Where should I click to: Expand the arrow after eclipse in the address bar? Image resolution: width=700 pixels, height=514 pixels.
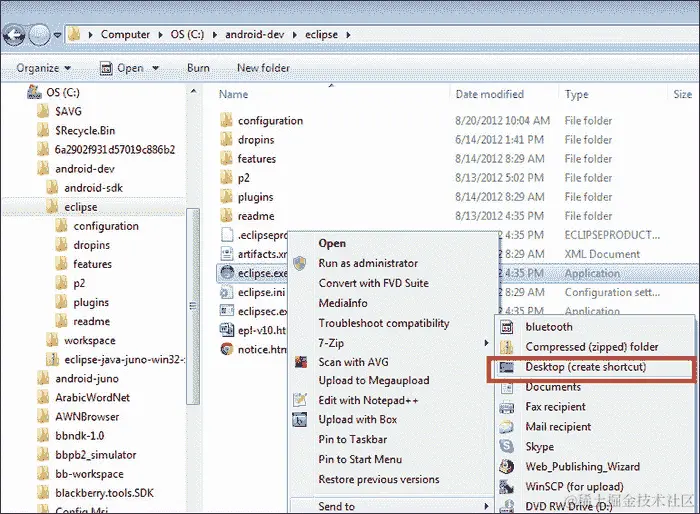click(348, 34)
